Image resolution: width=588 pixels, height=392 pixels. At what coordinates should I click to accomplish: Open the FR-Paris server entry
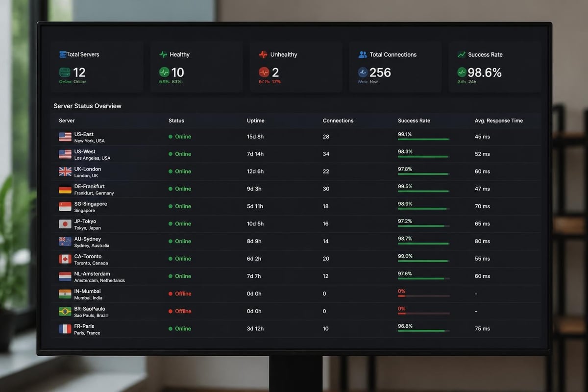[84, 326]
